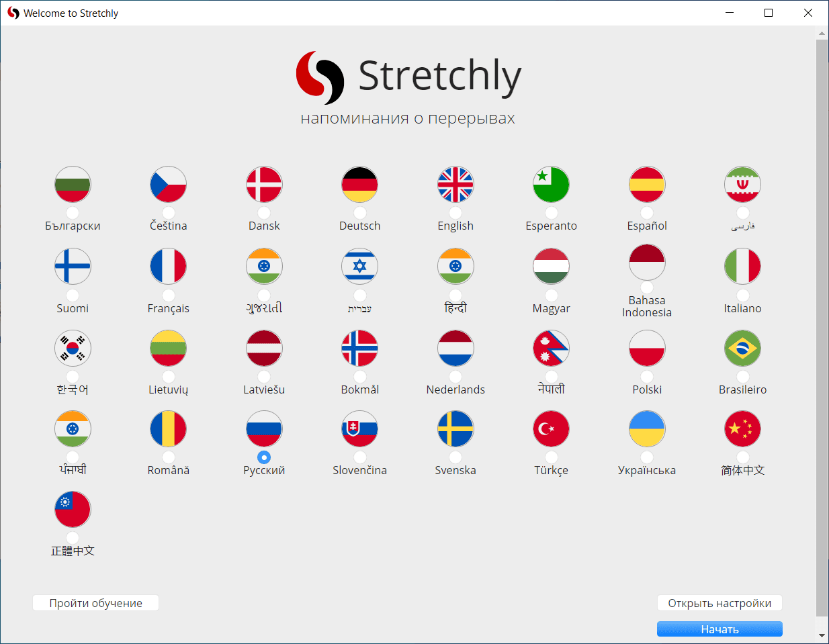The height and width of the screenshot is (644, 829).
Task: Click the Polish flag icon
Action: pos(647,348)
